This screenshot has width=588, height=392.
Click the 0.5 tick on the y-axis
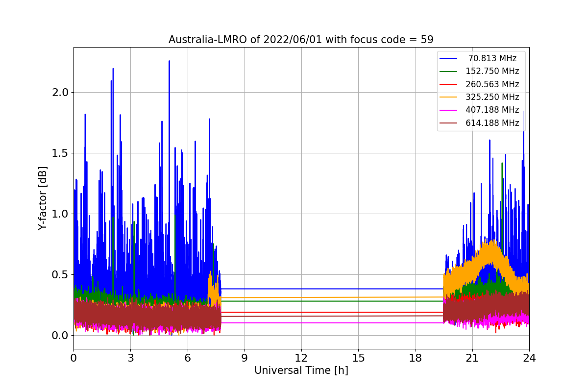pyautogui.click(x=61, y=274)
